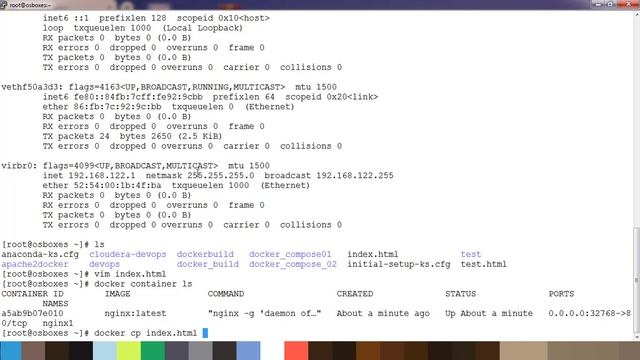Click the 'virbr0:' interface name
The height and width of the screenshot is (360, 640).
pyautogui.click(x=19, y=166)
